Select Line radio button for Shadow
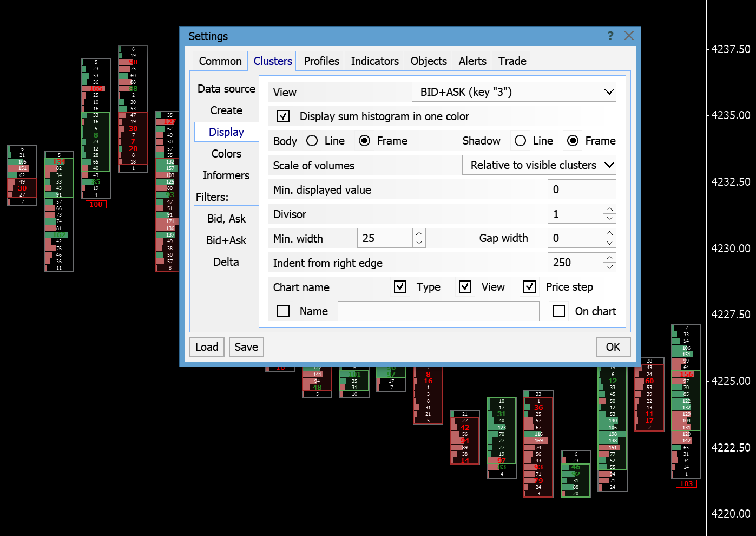Screen dimensions: 756x536 [x=520, y=141]
